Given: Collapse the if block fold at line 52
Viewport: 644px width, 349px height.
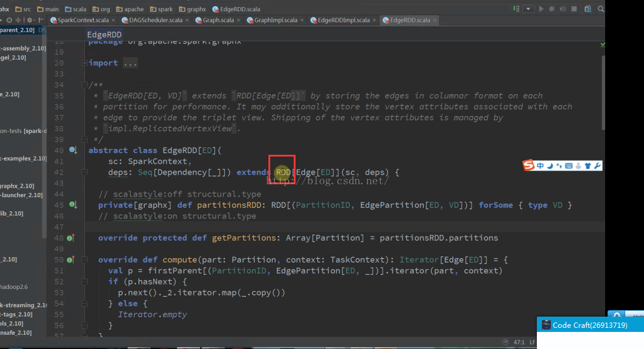Looking at the screenshot, I should coord(84,282).
